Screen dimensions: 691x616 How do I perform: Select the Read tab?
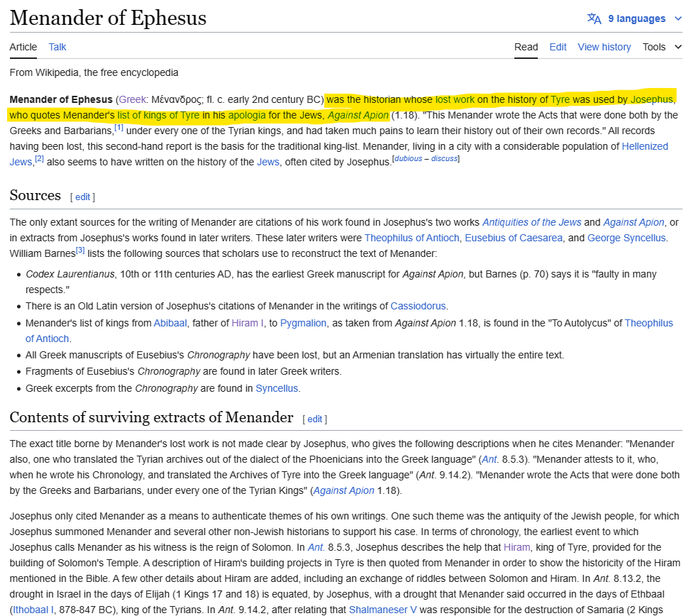coord(526,47)
